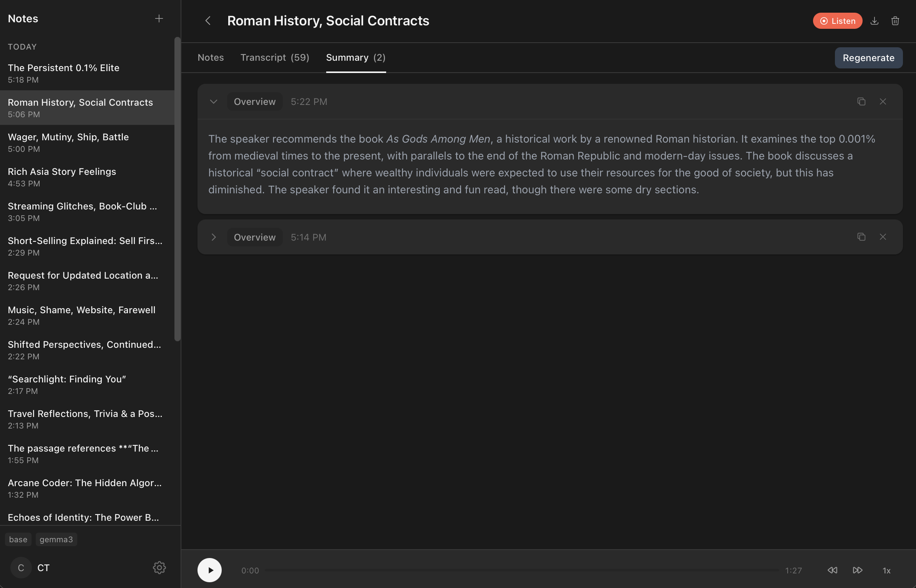Click the fast-forward playback icon
Image resolution: width=916 pixels, height=588 pixels.
point(858,570)
